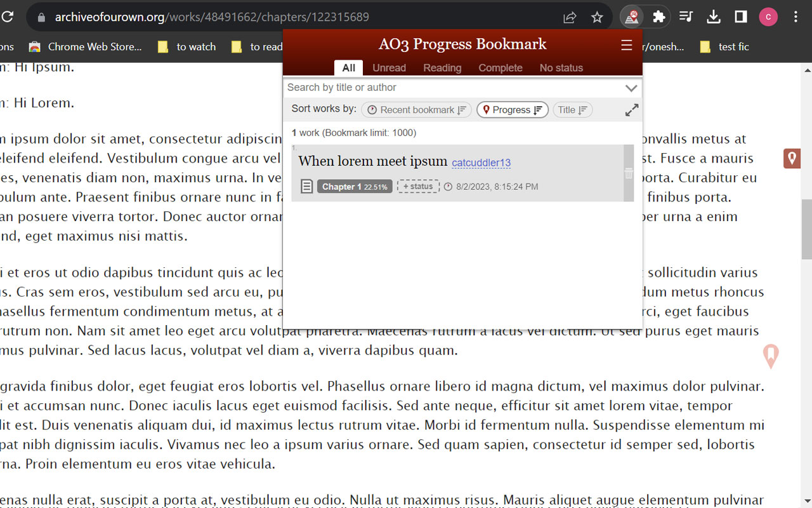
Task: Expand the search options chevron
Action: [x=631, y=88]
